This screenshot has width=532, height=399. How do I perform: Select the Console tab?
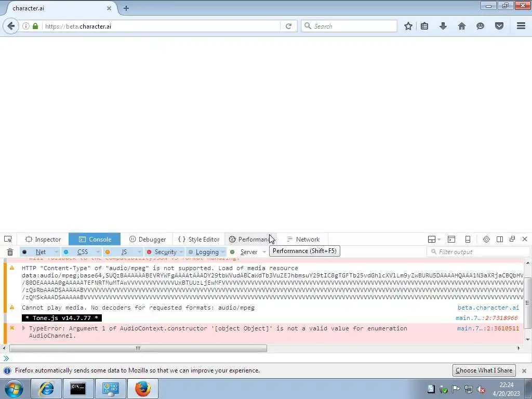(95, 239)
